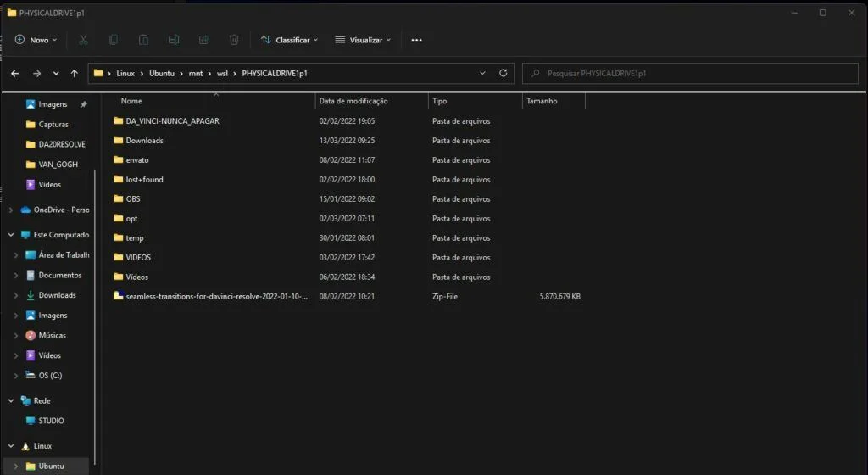The height and width of the screenshot is (475, 868).
Task: Click the Ubuntu breadcrumb in address bar
Action: click(162, 73)
